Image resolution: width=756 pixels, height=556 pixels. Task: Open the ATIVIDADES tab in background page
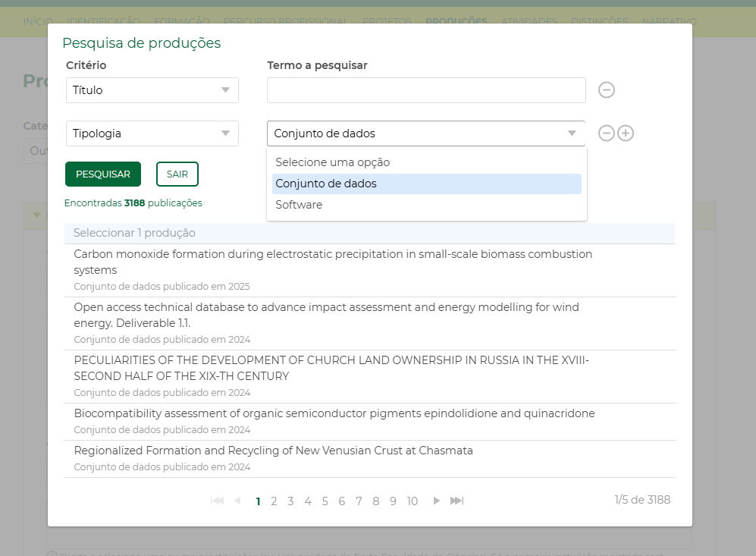(x=529, y=22)
